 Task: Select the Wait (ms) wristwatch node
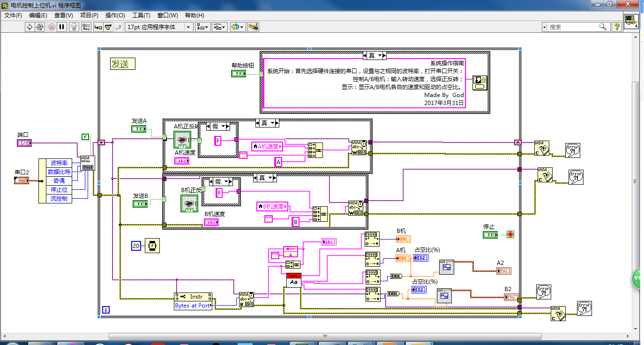coord(152,245)
